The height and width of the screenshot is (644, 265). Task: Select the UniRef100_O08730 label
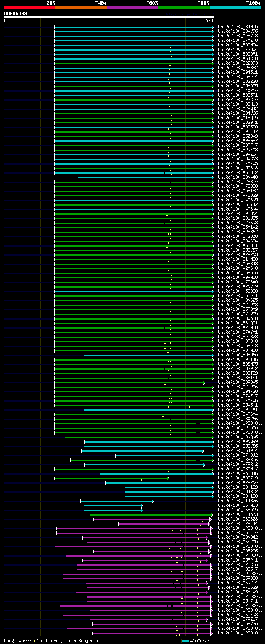tap(238, 624)
